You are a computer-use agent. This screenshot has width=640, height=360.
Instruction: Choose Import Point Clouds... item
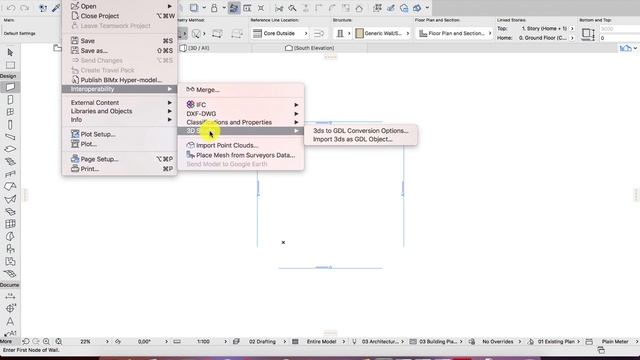point(241,145)
